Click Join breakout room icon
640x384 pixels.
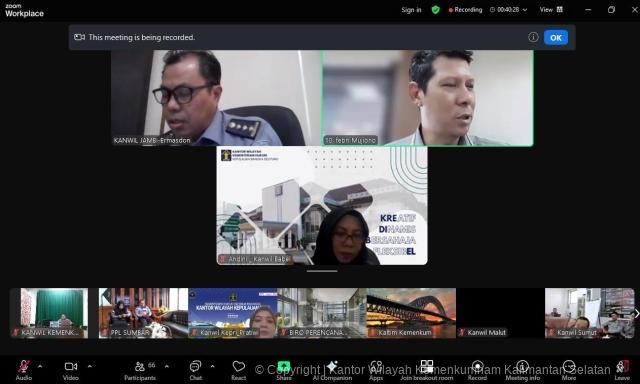pyautogui.click(x=427, y=366)
